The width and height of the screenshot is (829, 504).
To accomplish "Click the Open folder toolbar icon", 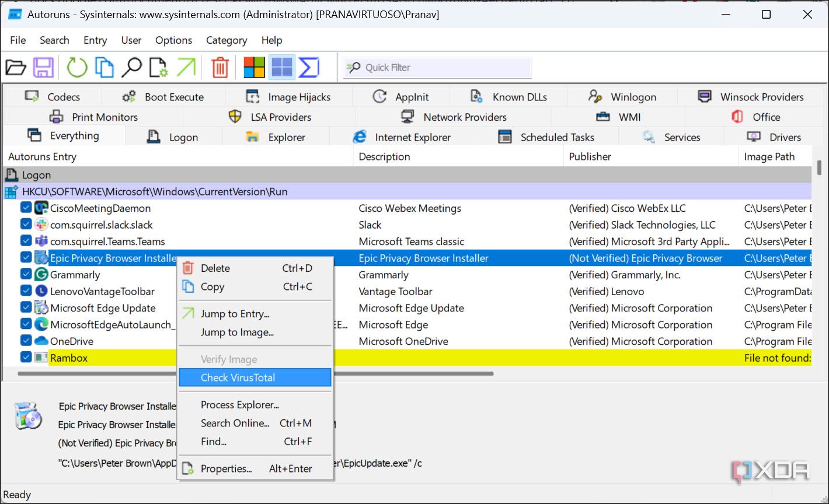I will click(16, 68).
